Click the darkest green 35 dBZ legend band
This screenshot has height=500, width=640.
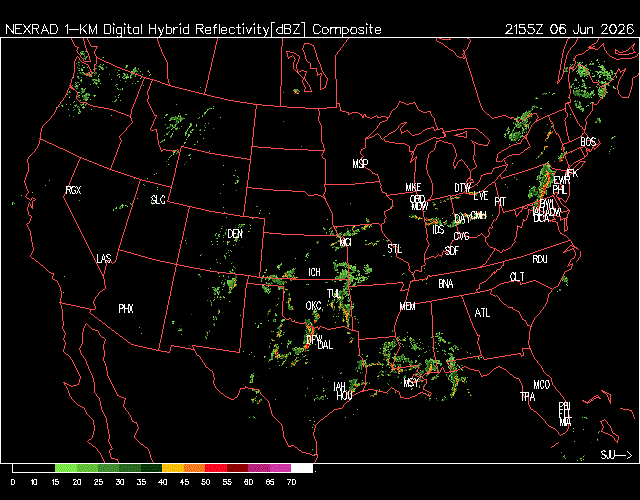pos(151,468)
